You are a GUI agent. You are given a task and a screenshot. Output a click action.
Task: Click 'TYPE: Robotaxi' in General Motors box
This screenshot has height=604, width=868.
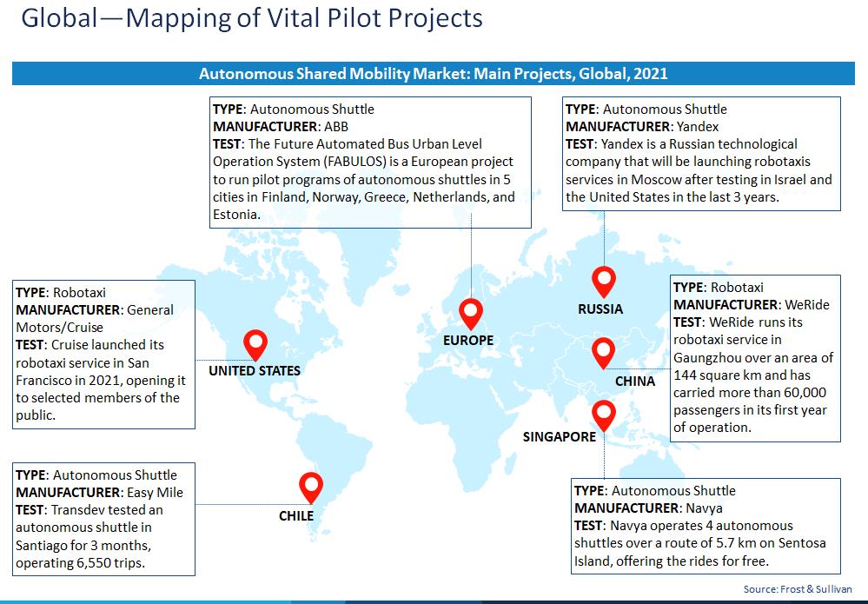pyautogui.click(x=60, y=293)
